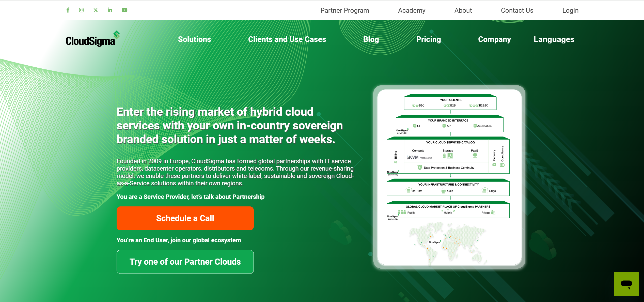Screen dimensions: 644x302
Task: Open the Pricing menu item
Action: pyautogui.click(x=428, y=39)
